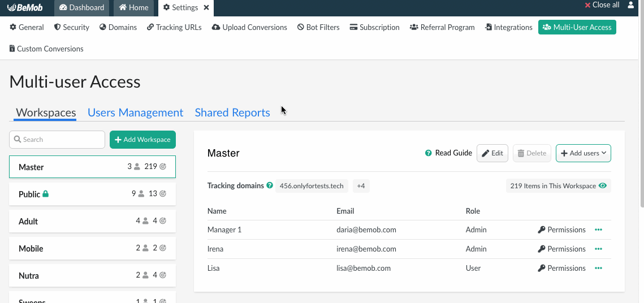Viewport: 644px width, 303px height.
Task: Open more options for Manager 1
Action: coord(598,230)
